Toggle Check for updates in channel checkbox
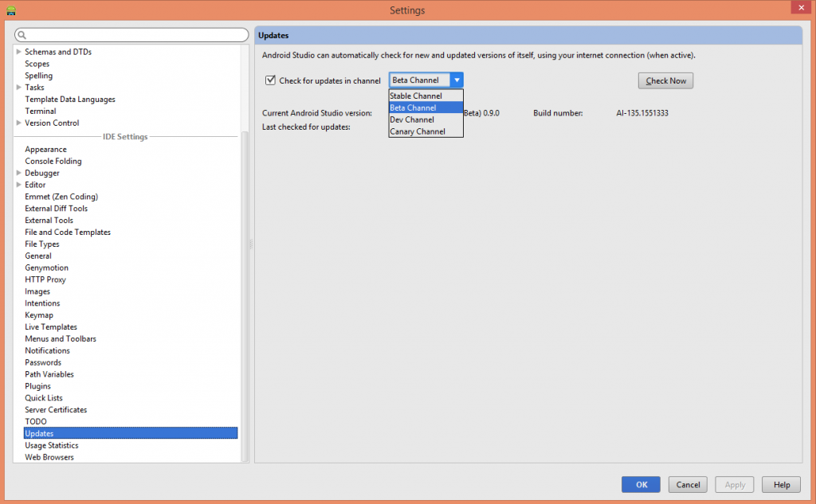816x504 pixels. tap(270, 80)
